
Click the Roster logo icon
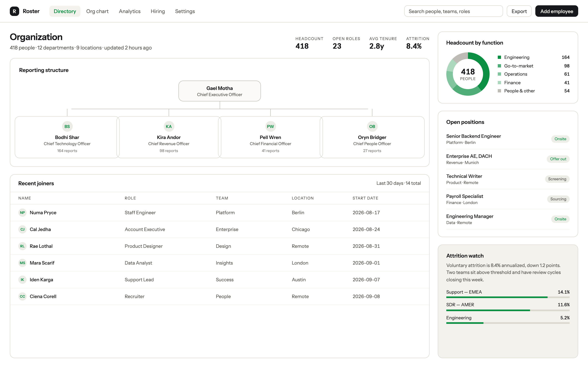tap(14, 11)
